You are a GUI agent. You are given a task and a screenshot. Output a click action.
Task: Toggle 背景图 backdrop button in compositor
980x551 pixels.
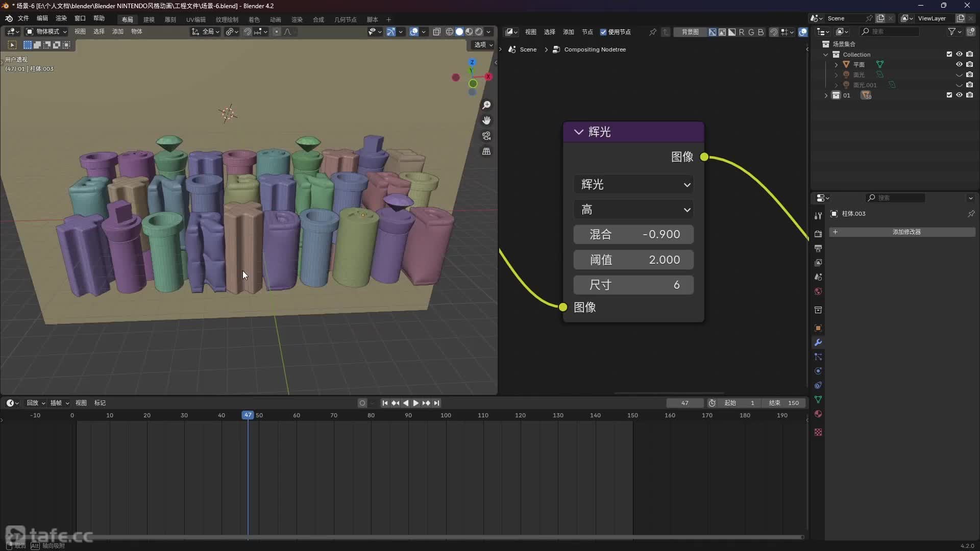click(x=690, y=32)
